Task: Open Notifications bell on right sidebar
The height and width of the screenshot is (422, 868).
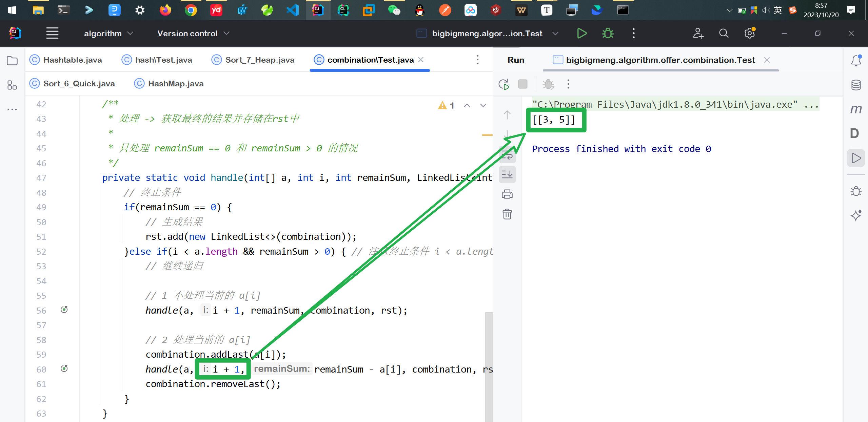Action: (856, 61)
